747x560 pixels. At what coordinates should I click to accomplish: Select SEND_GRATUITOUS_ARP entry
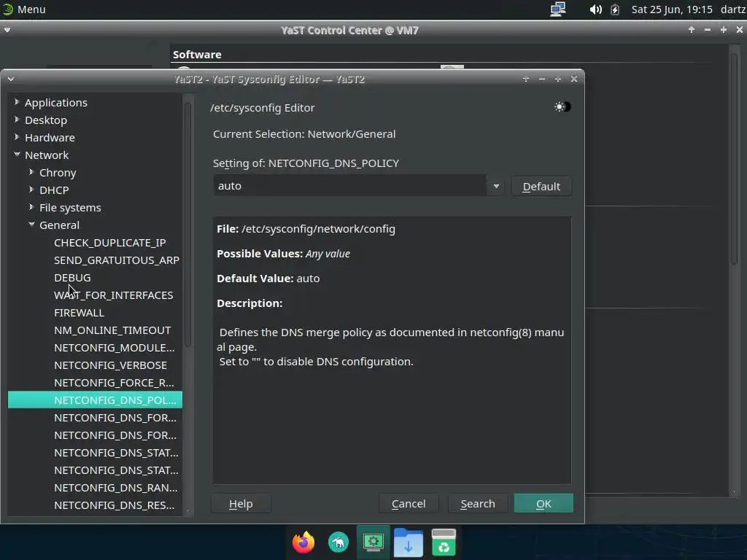117,260
